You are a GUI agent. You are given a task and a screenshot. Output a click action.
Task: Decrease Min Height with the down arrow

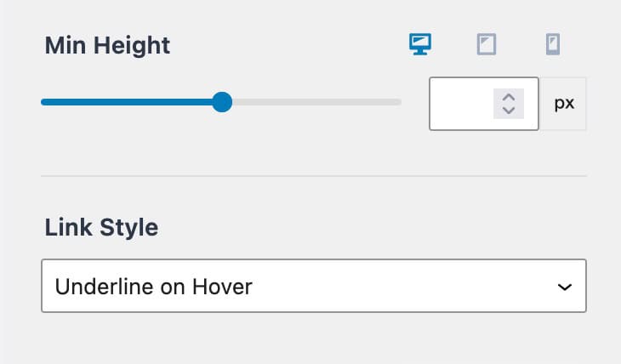[509, 111]
